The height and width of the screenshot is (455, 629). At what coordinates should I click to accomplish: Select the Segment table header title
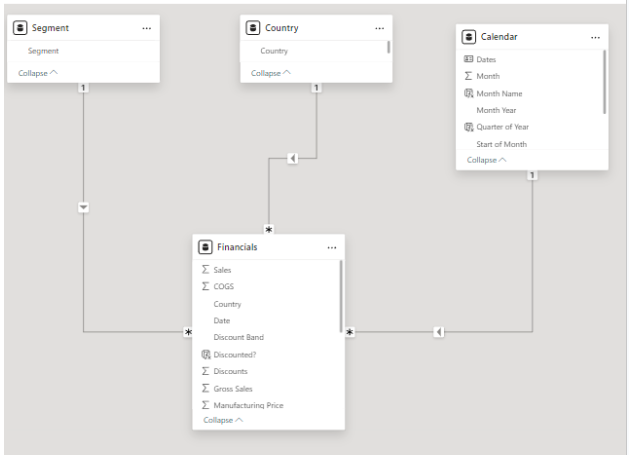[x=51, y=28]
